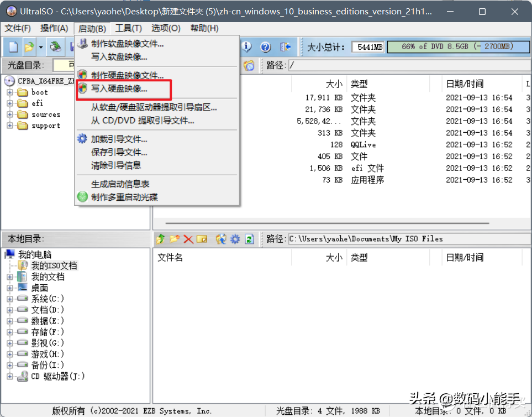Click the local path field C:\Users\yaohe\Documents
Viewport: 532px width, 417px height.
[410, 239]
